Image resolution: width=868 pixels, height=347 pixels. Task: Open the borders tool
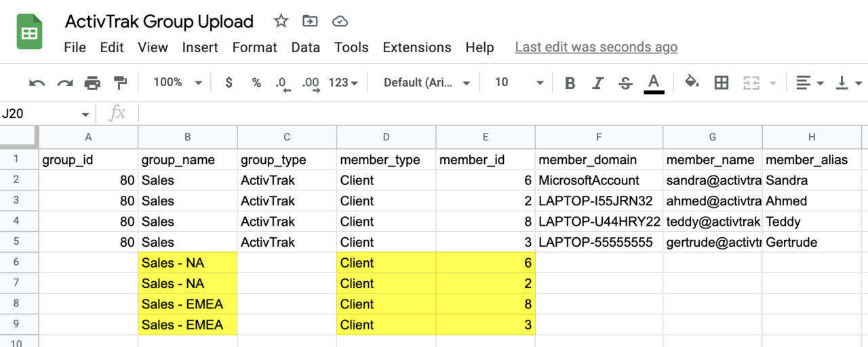pos(722,83)
